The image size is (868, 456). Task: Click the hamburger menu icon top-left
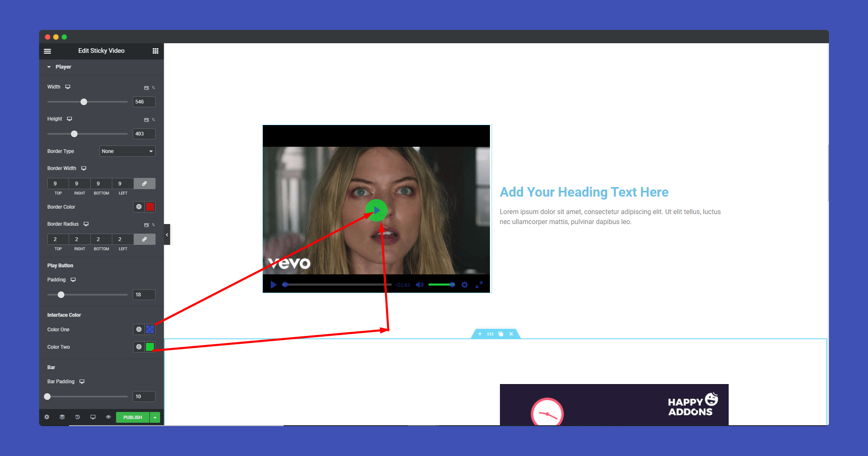click(49, 51)
